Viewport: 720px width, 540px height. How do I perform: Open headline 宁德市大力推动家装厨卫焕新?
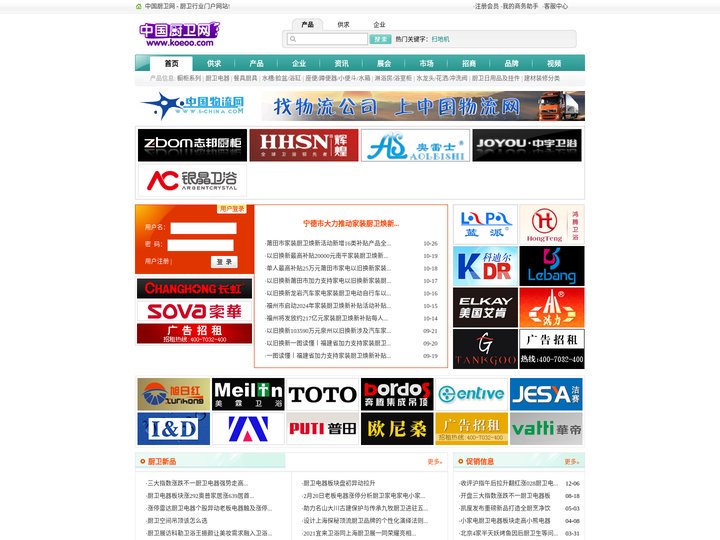pyautogui.click(x=351, y=224)
